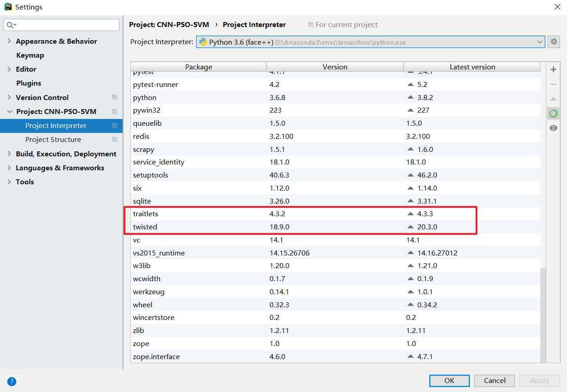Select the zlib package row

(336, 331)
